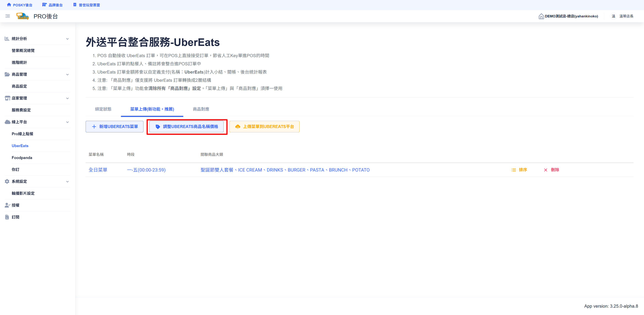Collapse the 線上平台 section chevron
The image size is (644, 315).
(x=67, y=122)
